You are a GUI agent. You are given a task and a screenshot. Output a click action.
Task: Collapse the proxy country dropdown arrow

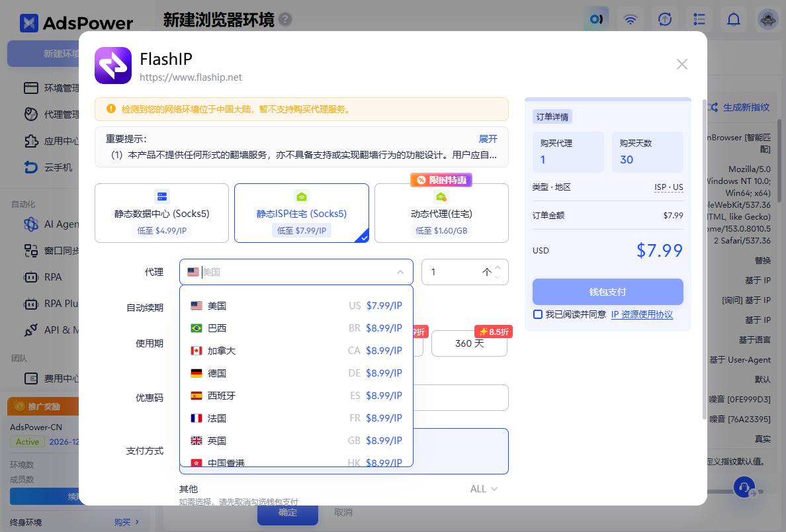pos(400,272)
